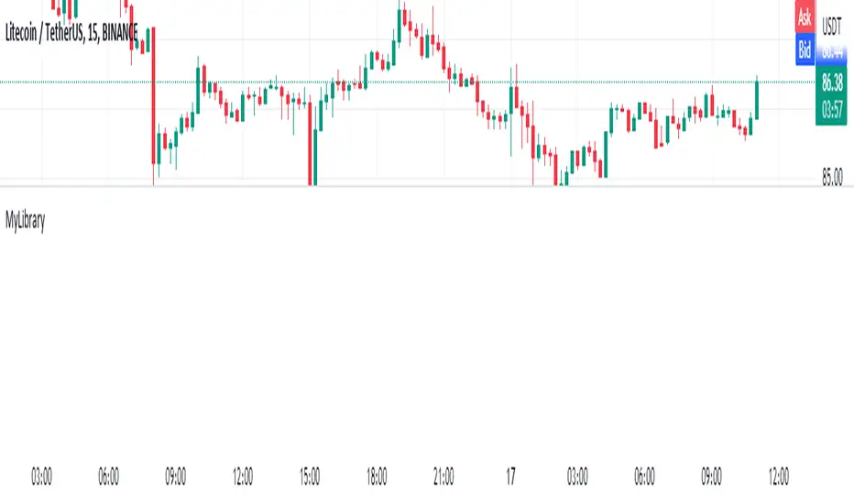Select the 15:00 time axis label
854x504 pixels.
click(310, 477)
